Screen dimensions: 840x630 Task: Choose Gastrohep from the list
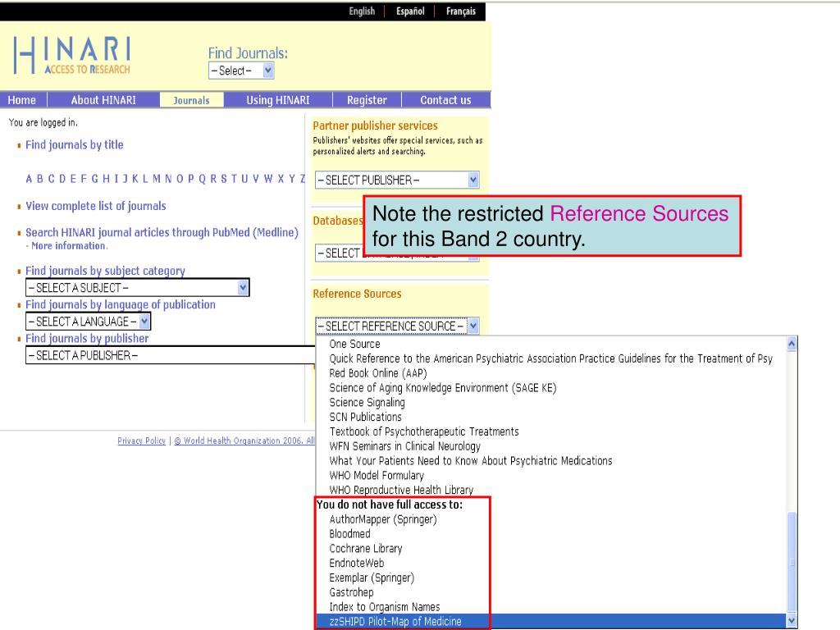point(551,592)
